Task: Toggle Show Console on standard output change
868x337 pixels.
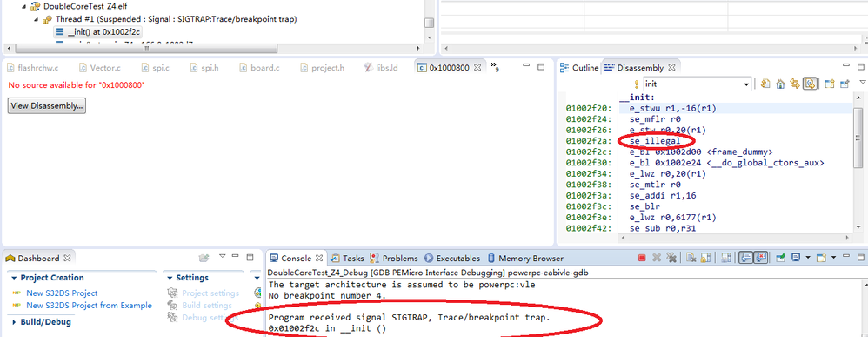Action: [746, 258]
